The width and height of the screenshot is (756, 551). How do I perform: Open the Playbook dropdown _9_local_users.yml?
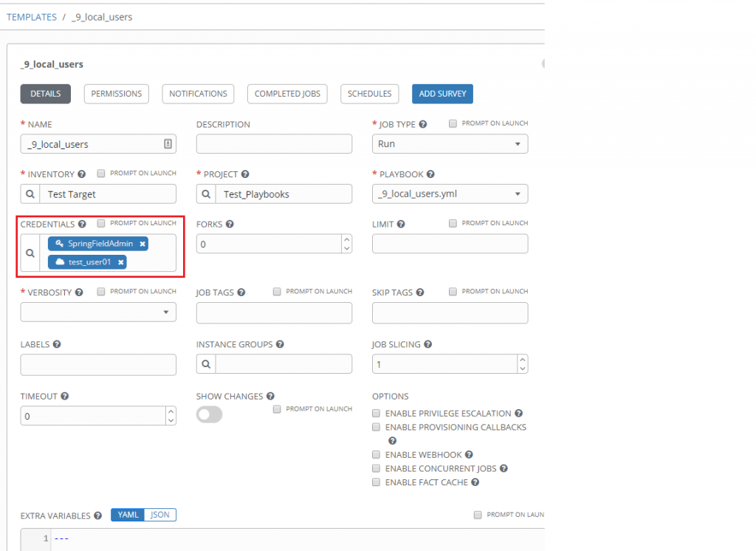[x=450, y=194]
